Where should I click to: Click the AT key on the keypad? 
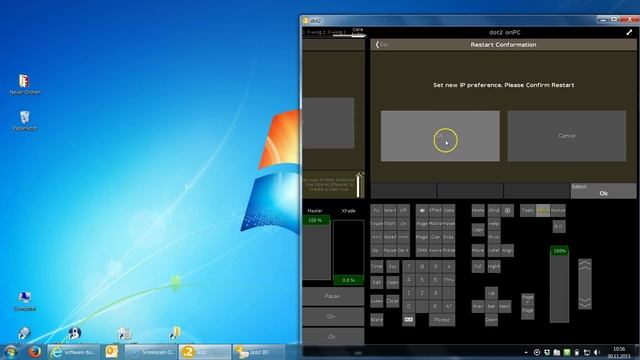449,307
